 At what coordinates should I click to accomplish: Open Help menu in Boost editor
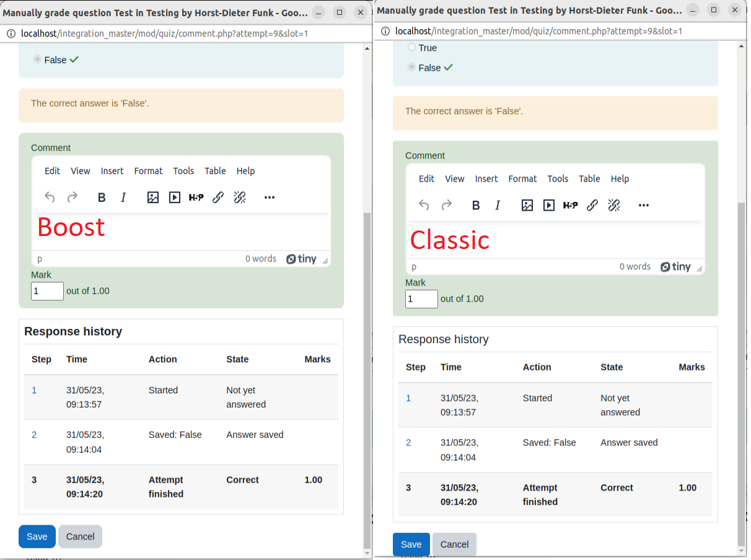click(x=246, y=171)
